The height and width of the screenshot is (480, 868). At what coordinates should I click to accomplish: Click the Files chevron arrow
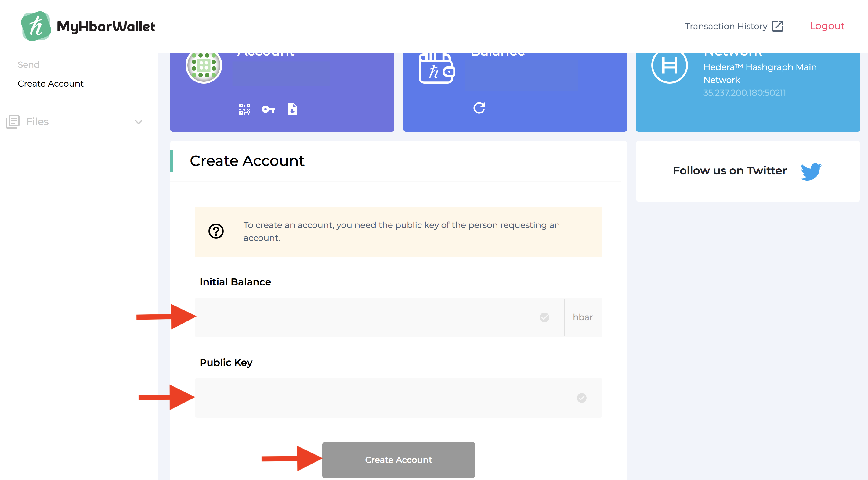coord(139,122)
